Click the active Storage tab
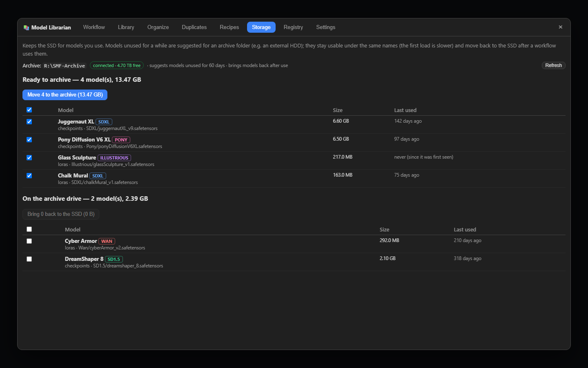Image resolution: width=588 pixels, height=368 pixels. pos(261,27)
